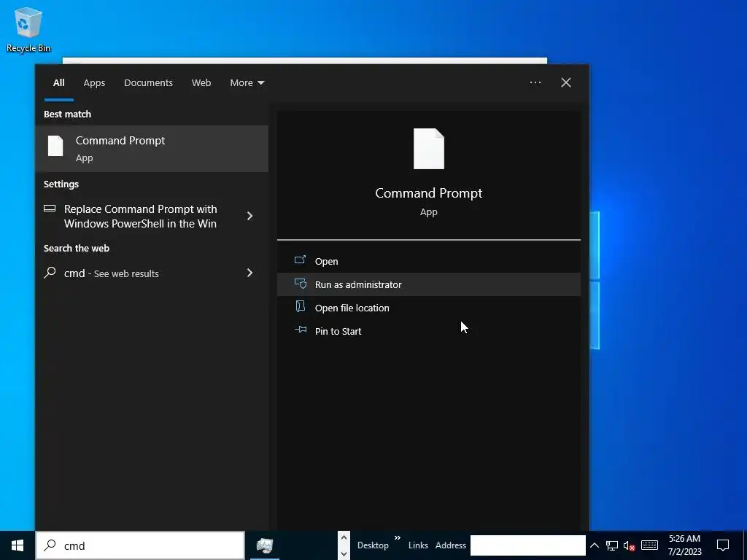Click the Address toolbar input field
Screen dimensions: 747x560
tap(528, 545)
